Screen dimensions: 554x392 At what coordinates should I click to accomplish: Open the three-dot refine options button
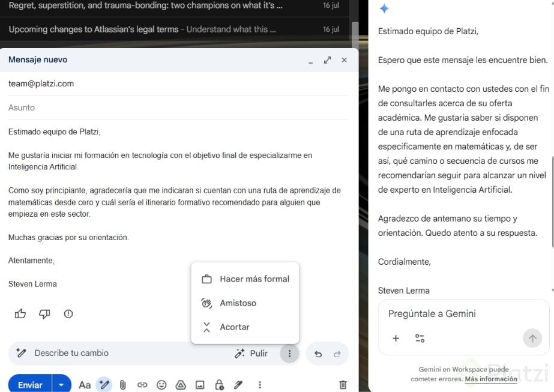coord(289,354)
